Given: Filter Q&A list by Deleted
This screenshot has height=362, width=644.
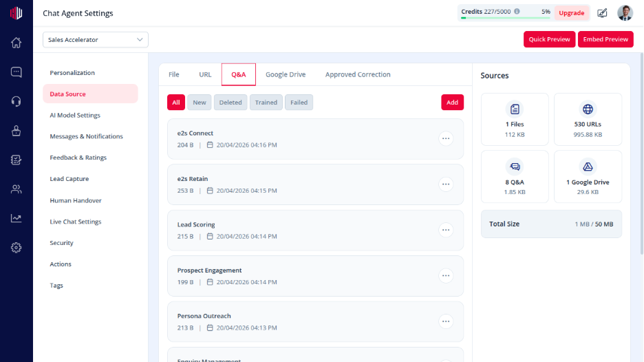Looking at the screenshot, I should coord(230,103).
